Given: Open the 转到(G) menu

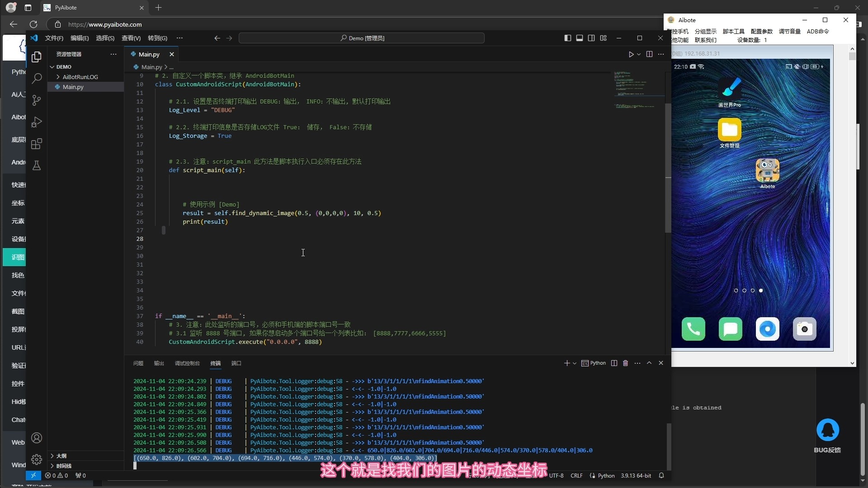Looking at the screenshot, I should click(x=157, y=38).
